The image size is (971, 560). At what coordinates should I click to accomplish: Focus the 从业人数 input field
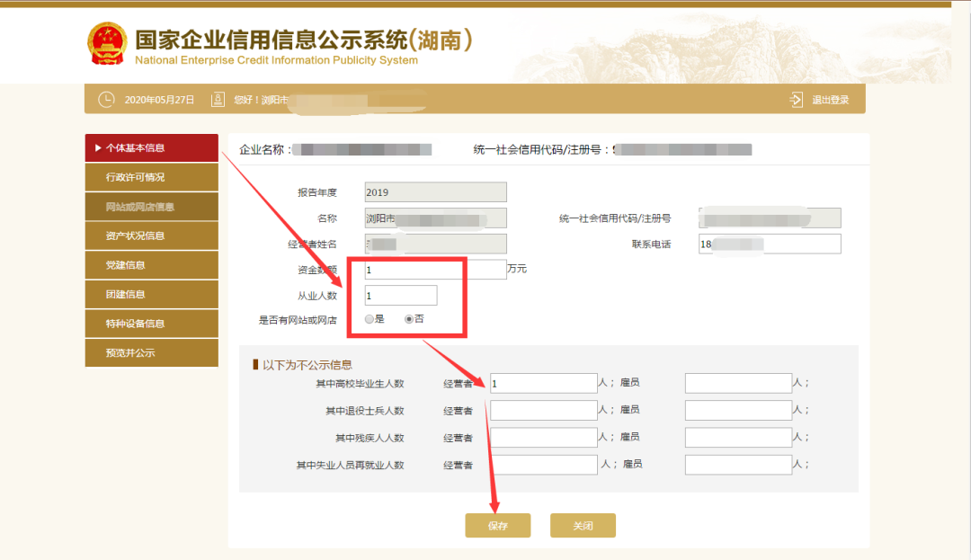[401, 295]
